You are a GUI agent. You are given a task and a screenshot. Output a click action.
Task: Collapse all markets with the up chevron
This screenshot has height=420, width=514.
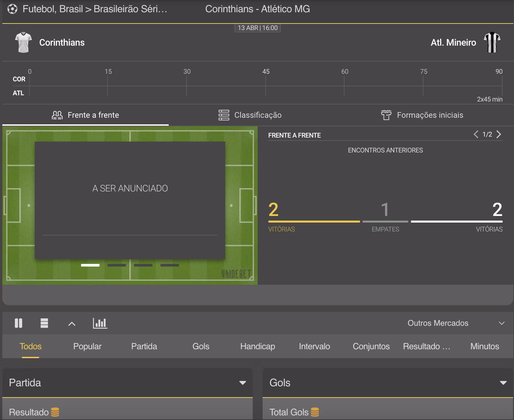[x=72, y=324]
